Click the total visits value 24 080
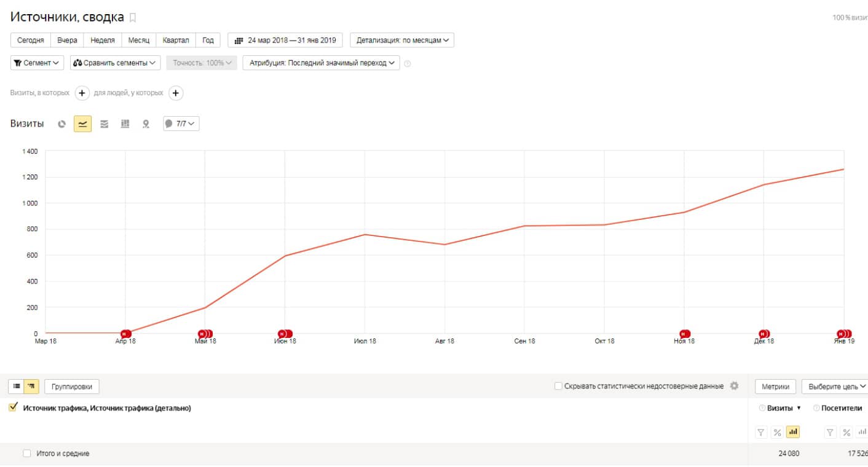The height and width of the screenshot is (467, 868). tap(788, 453)
